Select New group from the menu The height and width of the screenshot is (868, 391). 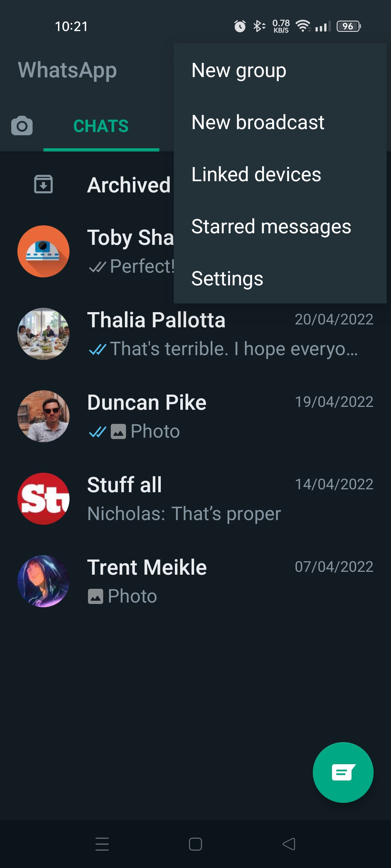click(x=239, y=70)
